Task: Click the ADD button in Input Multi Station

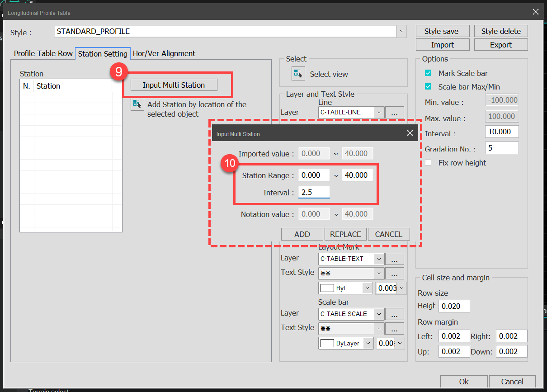Action: tap(302, 234)
